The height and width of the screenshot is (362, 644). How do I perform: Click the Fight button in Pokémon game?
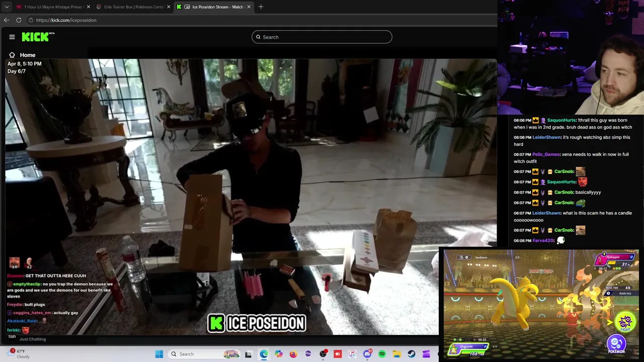tap(625, 323)
